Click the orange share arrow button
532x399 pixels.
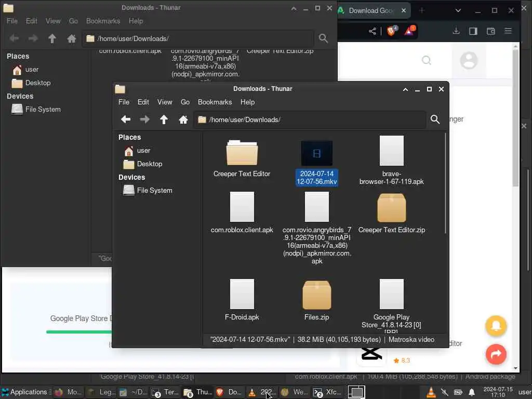point(496,354)
